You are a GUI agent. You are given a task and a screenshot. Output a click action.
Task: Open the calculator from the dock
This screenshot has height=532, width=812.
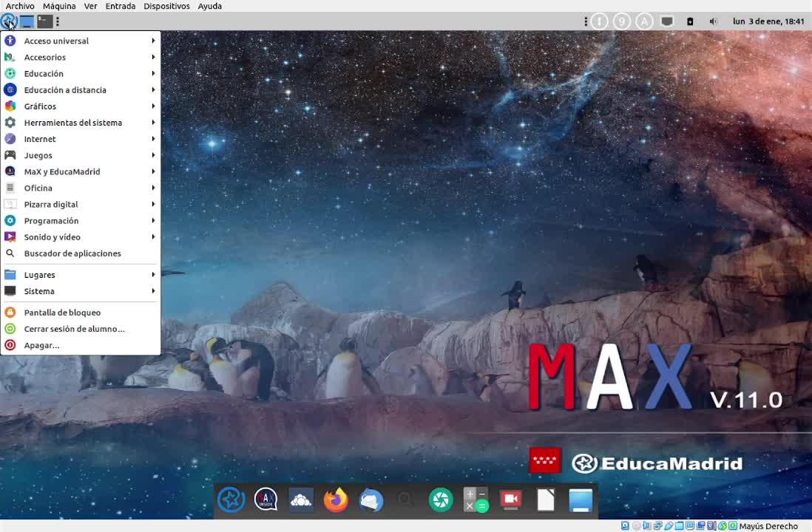click(476, 500)
